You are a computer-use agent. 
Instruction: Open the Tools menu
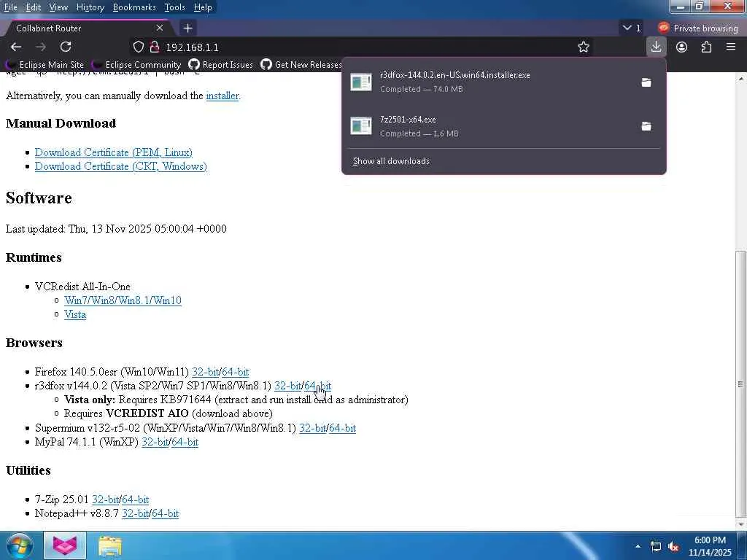pos(174,7)
